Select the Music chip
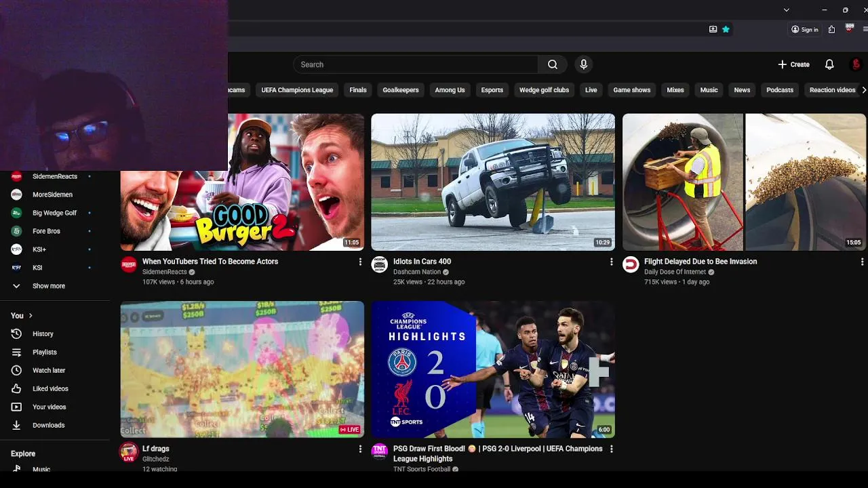Image resolution: width=868 pixels, height=488 pixels. tap(709, 89)
